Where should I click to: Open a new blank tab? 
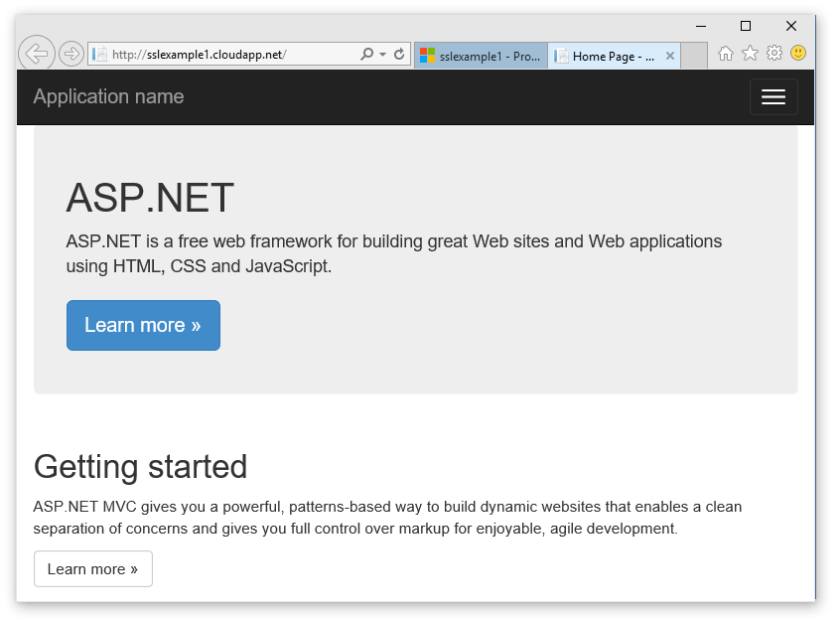point(694,57)
